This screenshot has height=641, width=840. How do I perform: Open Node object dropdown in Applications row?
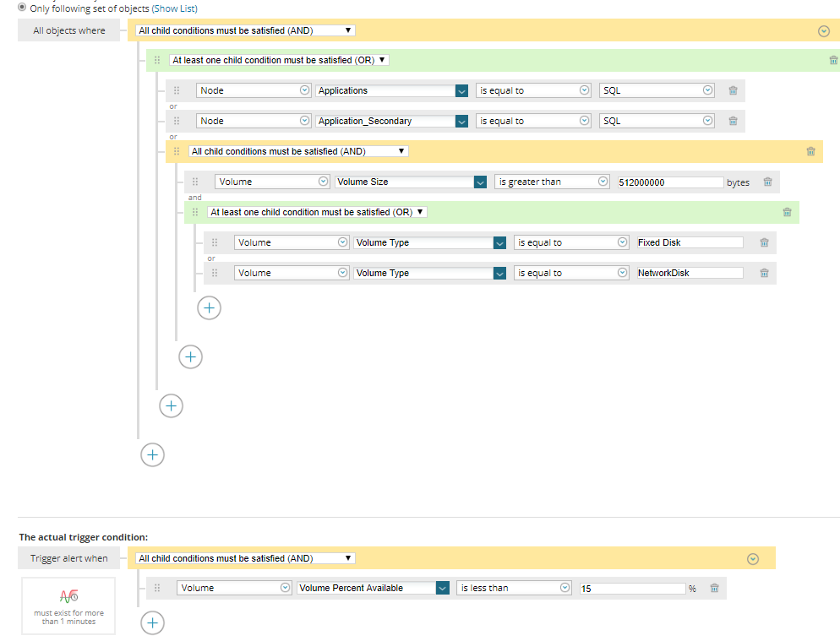pyautogui.click(x=254, y=90)
